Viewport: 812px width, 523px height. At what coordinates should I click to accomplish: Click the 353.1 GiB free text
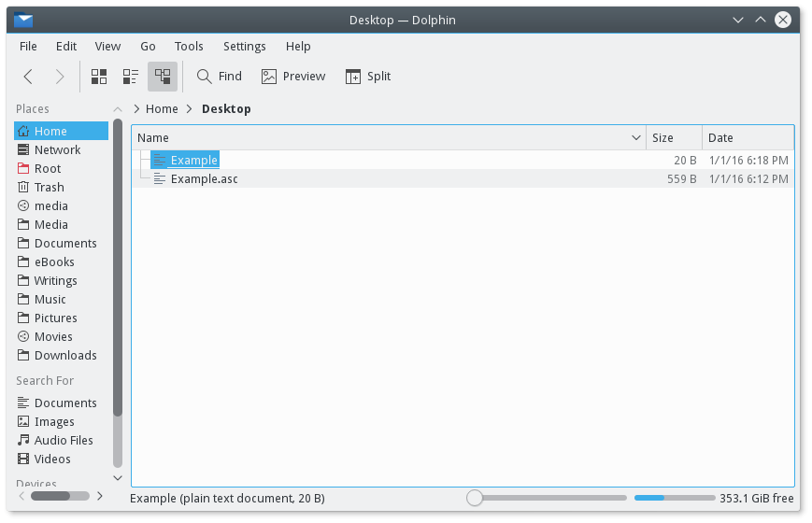pos(756,498)
